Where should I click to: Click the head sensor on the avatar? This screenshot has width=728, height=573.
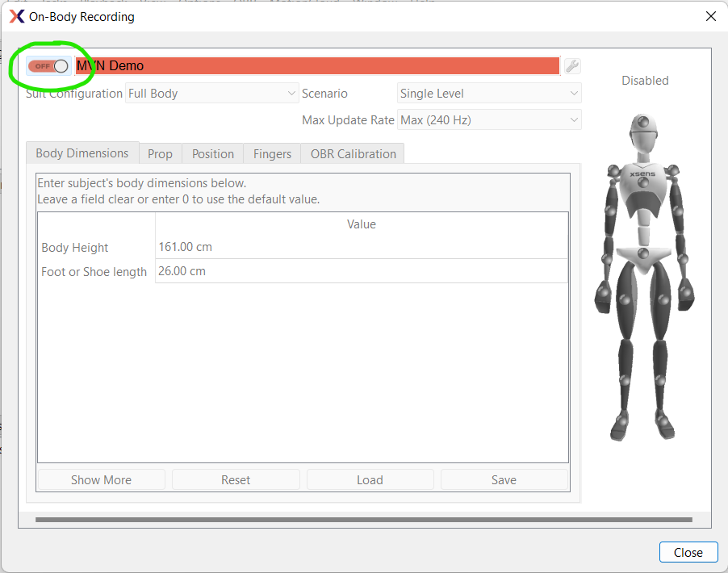coord(643,123)
